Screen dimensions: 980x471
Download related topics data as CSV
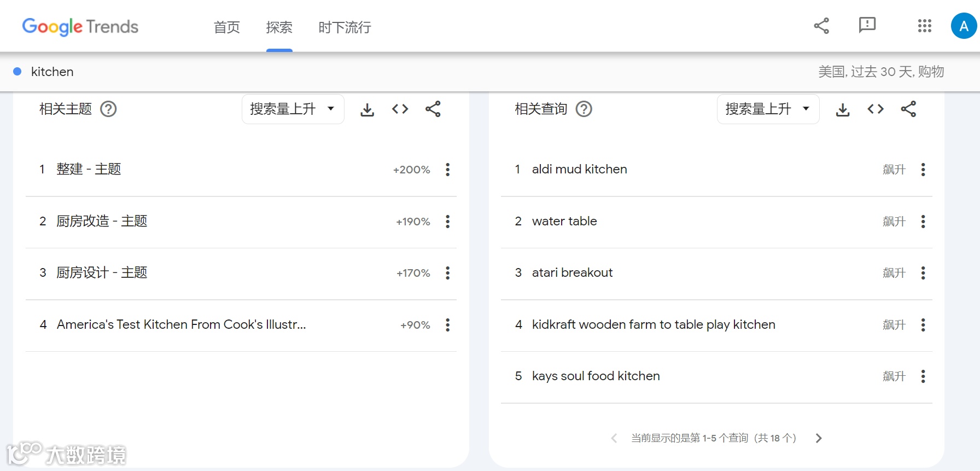tap(367, 109)
